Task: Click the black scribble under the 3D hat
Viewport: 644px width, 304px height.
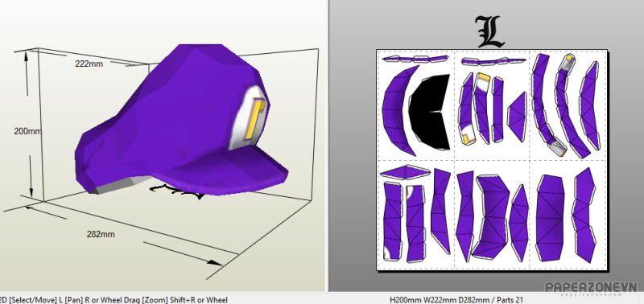Action: click(177, 191)
